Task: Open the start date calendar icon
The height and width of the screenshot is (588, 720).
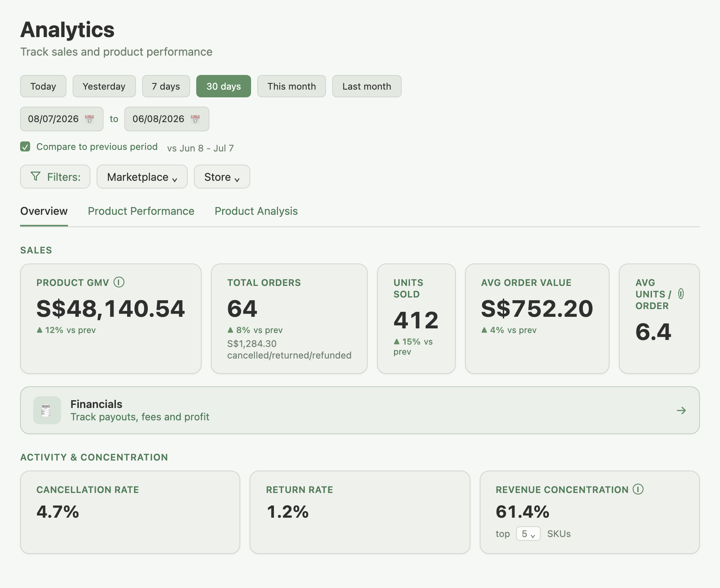Action: point(89,119)
